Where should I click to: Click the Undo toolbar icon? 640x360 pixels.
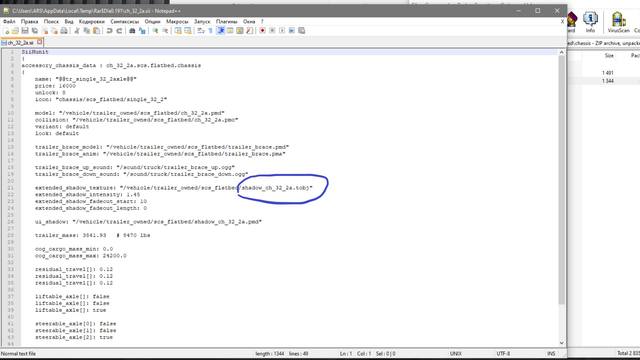tap(109, 31)
